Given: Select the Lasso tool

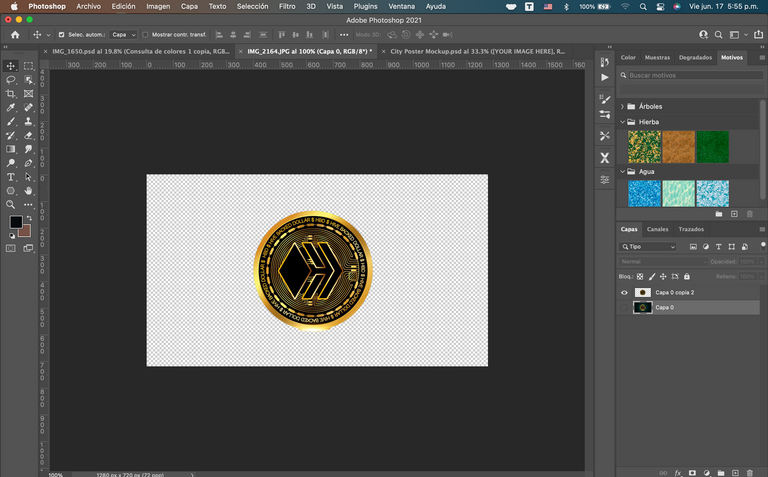Looking at the screenshot, I should [11, 80].
